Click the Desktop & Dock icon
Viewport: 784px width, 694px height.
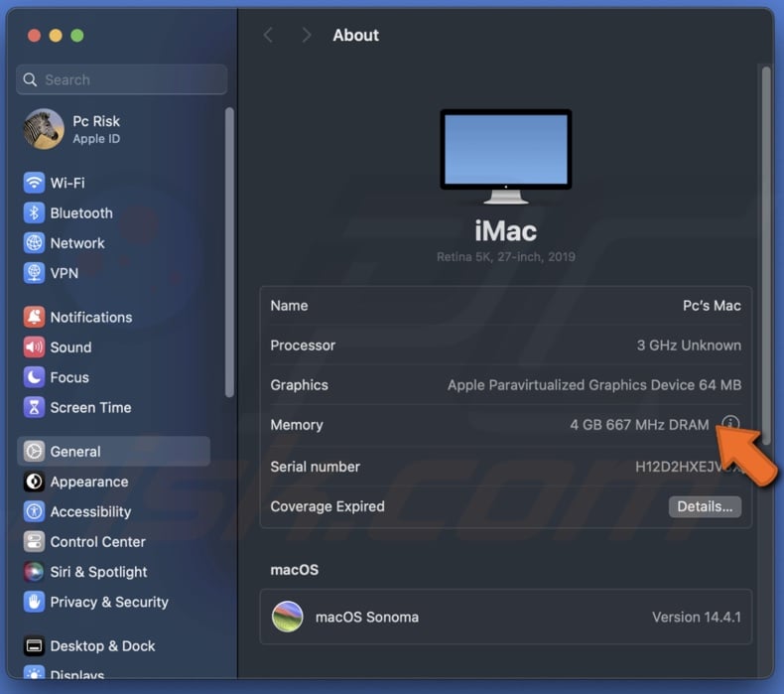34,645
